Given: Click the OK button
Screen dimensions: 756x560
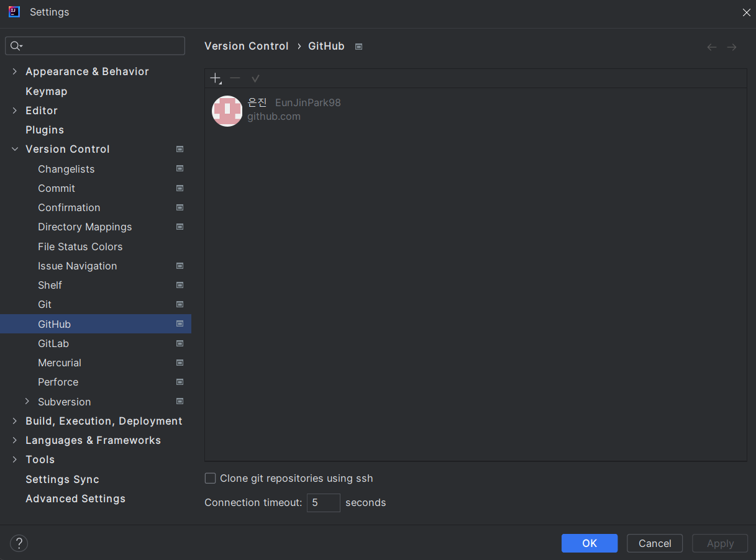Looking at the screenshot, I should click(x=590, y=543).
